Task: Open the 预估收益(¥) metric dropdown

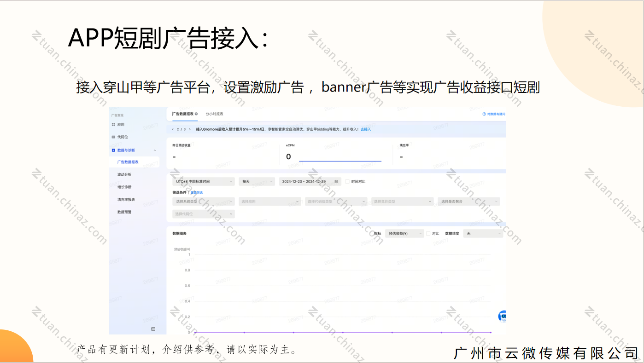Action: click(x=404, y=234)
